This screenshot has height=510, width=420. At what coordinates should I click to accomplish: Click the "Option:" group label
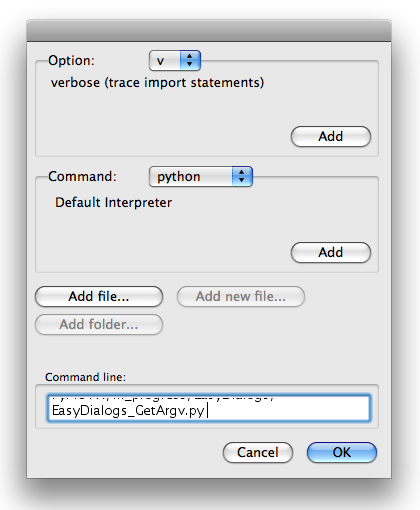pos(71,61)
